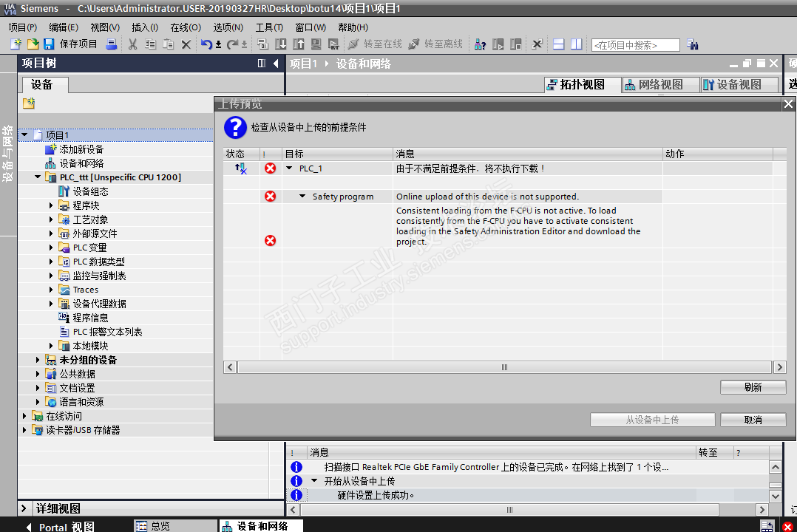Screen dimensions: 797x532
Task: Click the download to device icon
Action: pos(281,44)
